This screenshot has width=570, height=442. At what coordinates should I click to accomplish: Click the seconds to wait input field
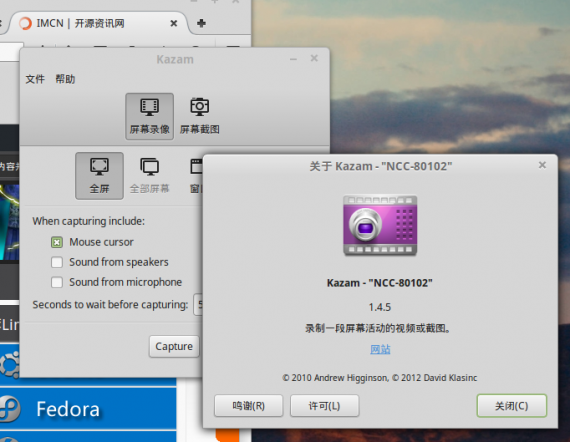(x=198, y=305)
